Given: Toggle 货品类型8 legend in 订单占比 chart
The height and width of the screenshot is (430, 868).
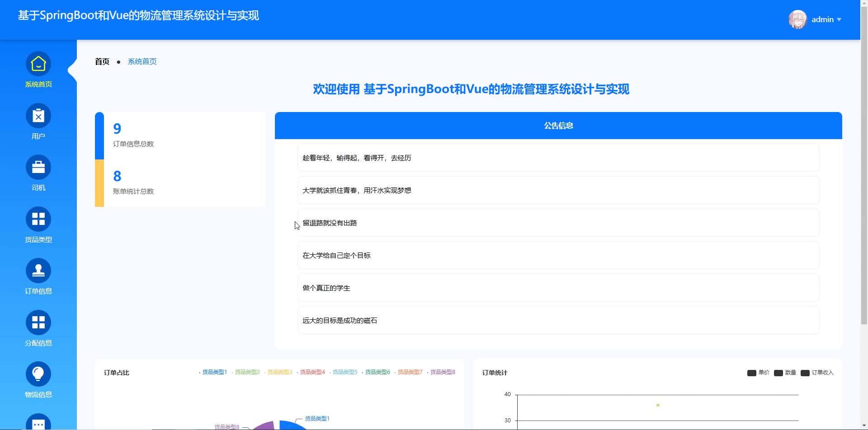Looking at the screenshot, I should [442, 372].
